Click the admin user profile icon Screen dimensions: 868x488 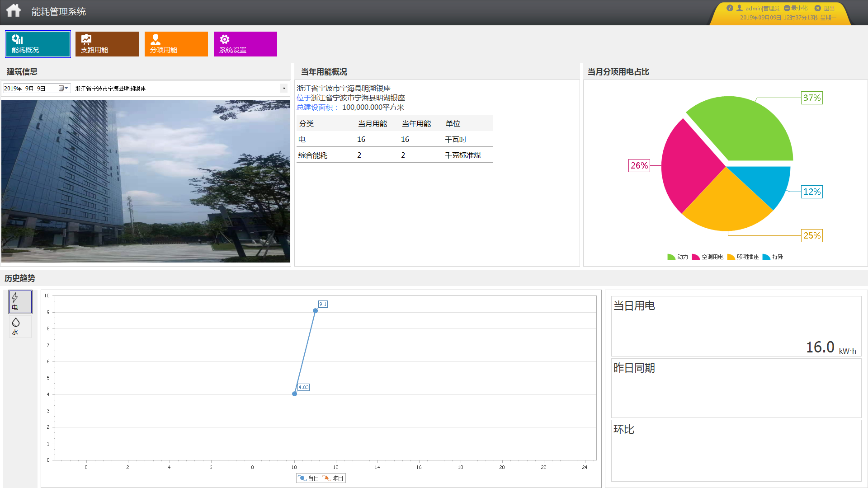pyautogui.click(x=740, y=8)
